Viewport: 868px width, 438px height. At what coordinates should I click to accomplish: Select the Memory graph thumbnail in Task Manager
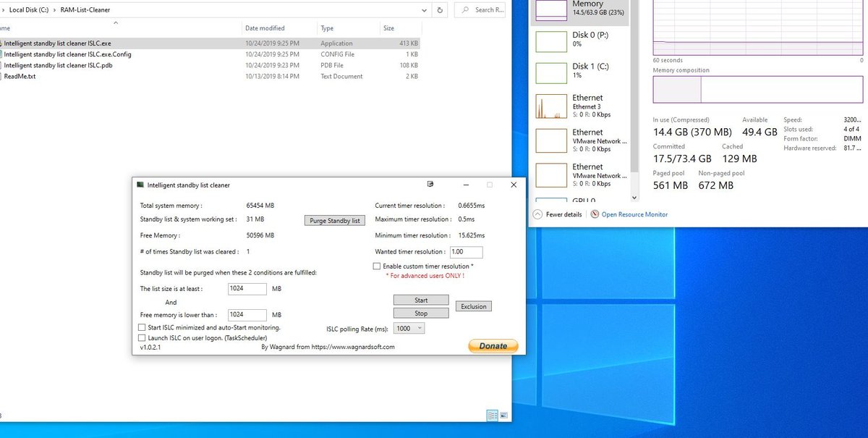tap(551, 9)
